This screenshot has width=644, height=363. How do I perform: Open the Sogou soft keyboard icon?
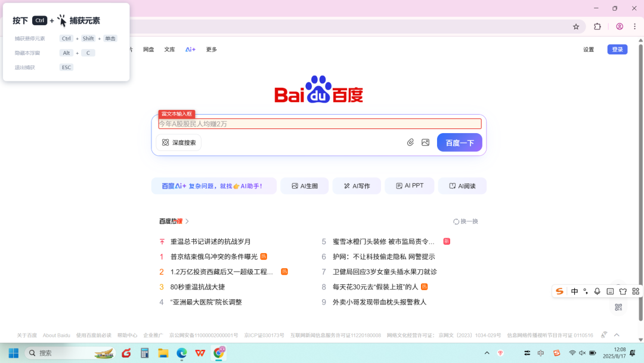pos(611,291)
